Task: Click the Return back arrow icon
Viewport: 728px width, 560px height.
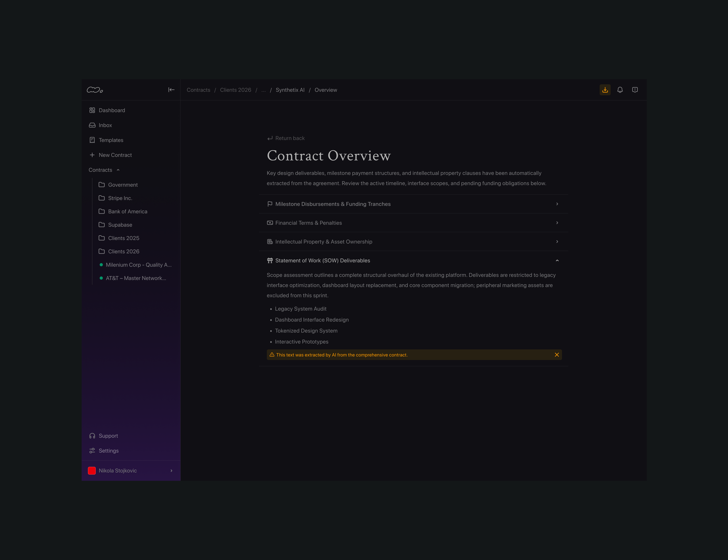Action: click(270, 138)
